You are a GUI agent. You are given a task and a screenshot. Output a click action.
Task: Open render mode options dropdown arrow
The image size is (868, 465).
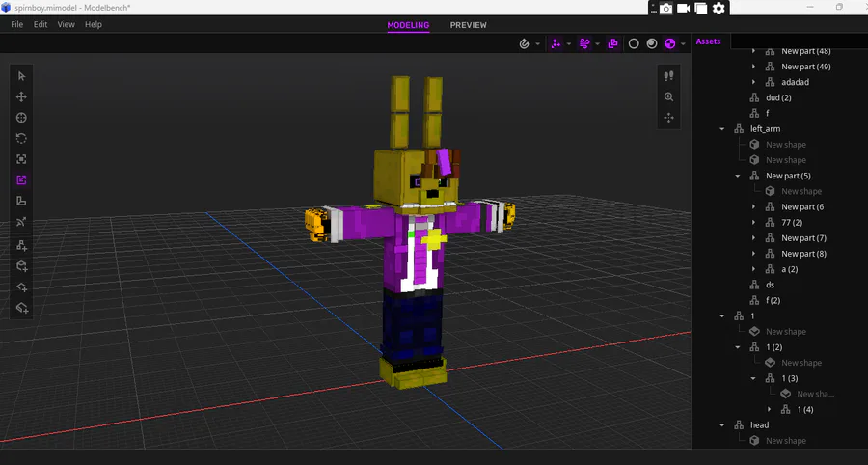(x=683, y=44)
